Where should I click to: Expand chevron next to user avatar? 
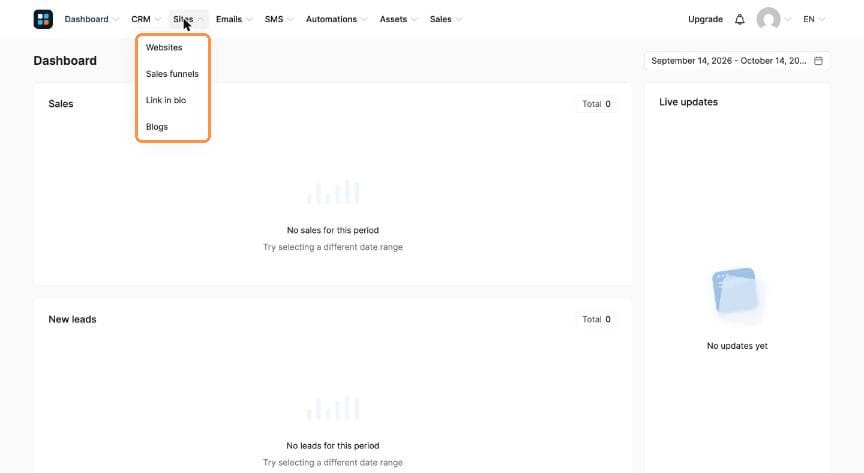pos(788,19)
